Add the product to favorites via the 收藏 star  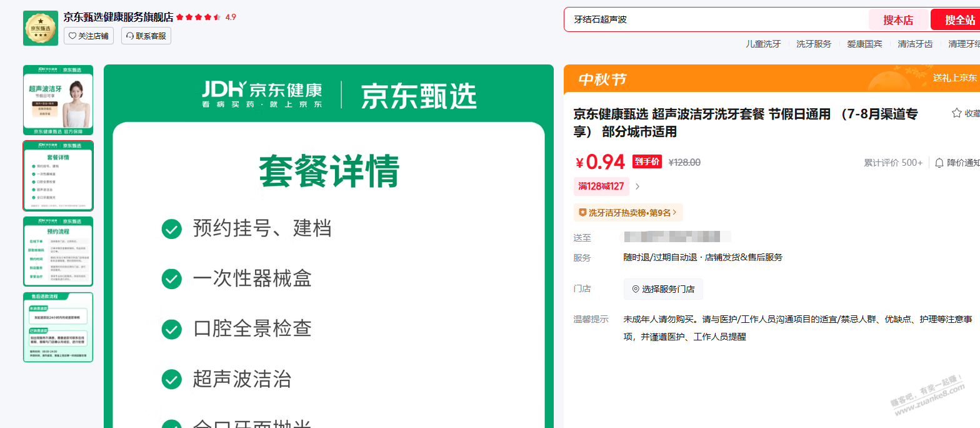[x=966, y=113]
